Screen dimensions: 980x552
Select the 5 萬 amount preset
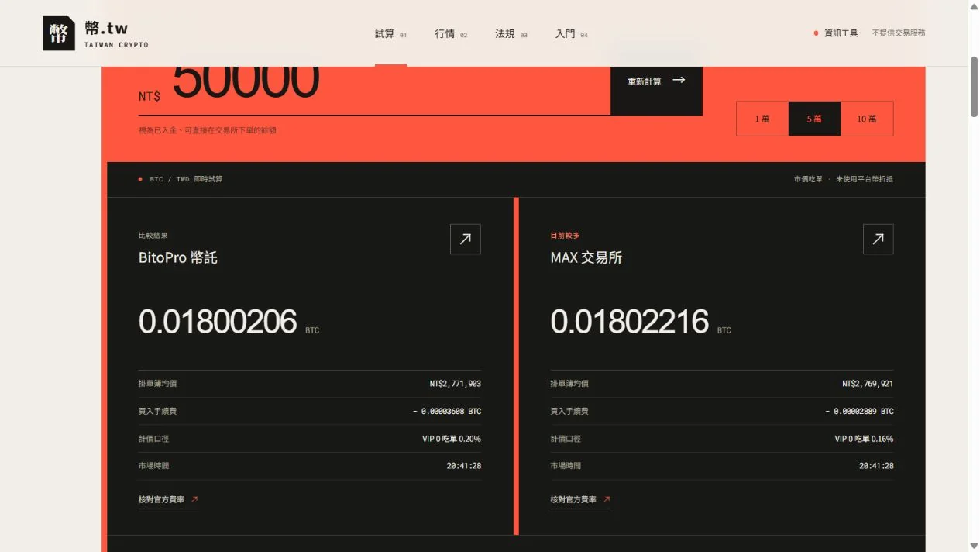point(814,119)
